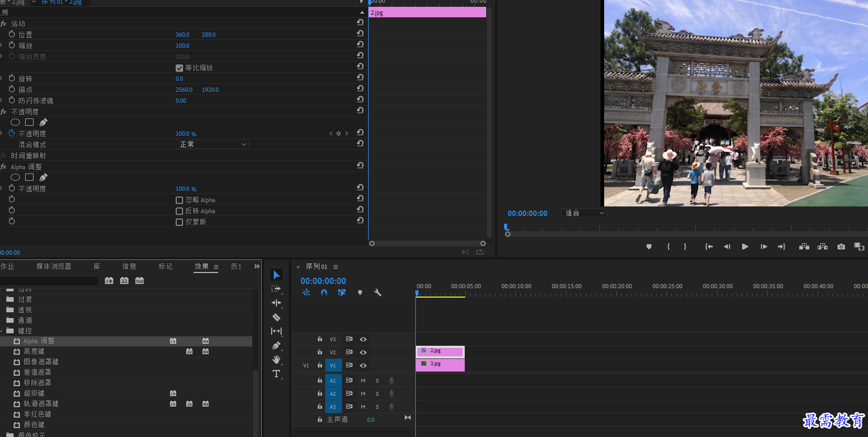
Task: Reset the 旋转 parameter
Action: point(360,78)
